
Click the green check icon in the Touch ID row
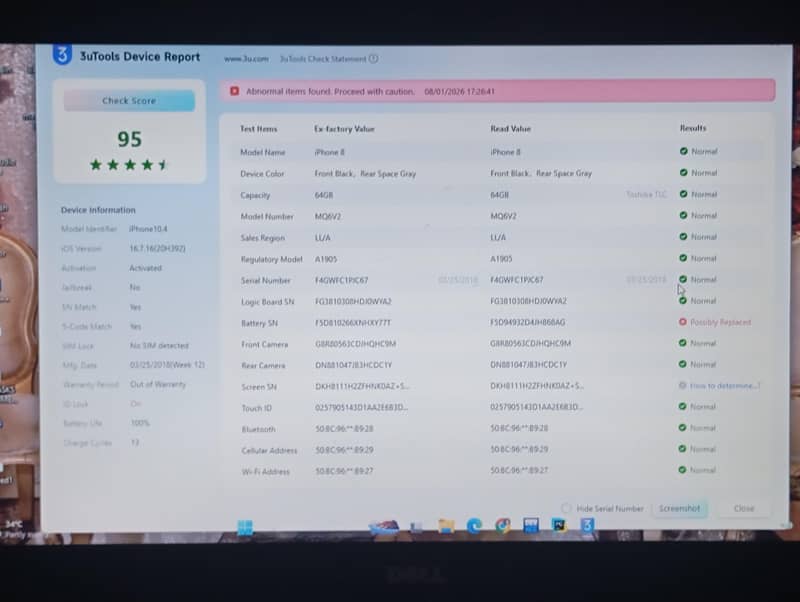[x=683, y=406]
